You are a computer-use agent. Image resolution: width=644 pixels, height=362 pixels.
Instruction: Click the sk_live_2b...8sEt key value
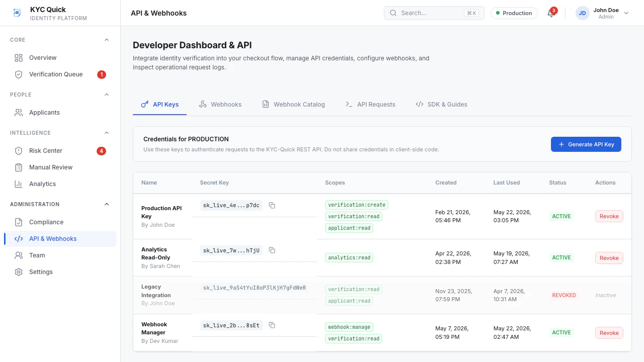coord(231,325)
